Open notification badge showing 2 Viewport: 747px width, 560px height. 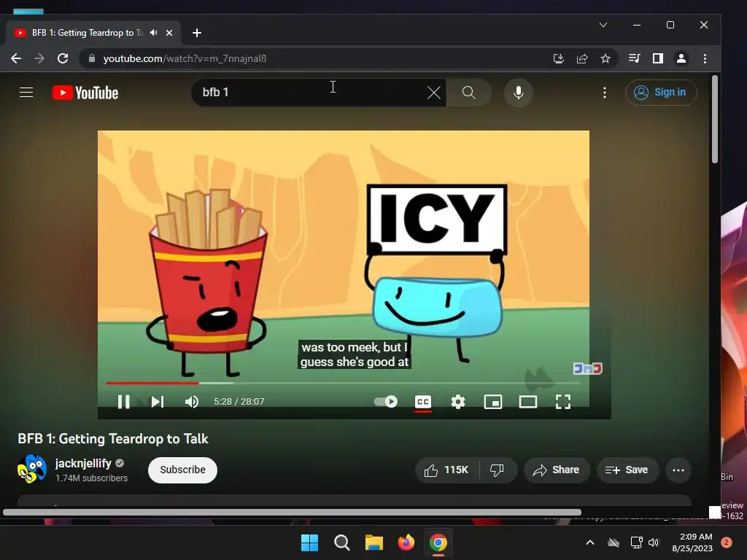pos(727,542)
